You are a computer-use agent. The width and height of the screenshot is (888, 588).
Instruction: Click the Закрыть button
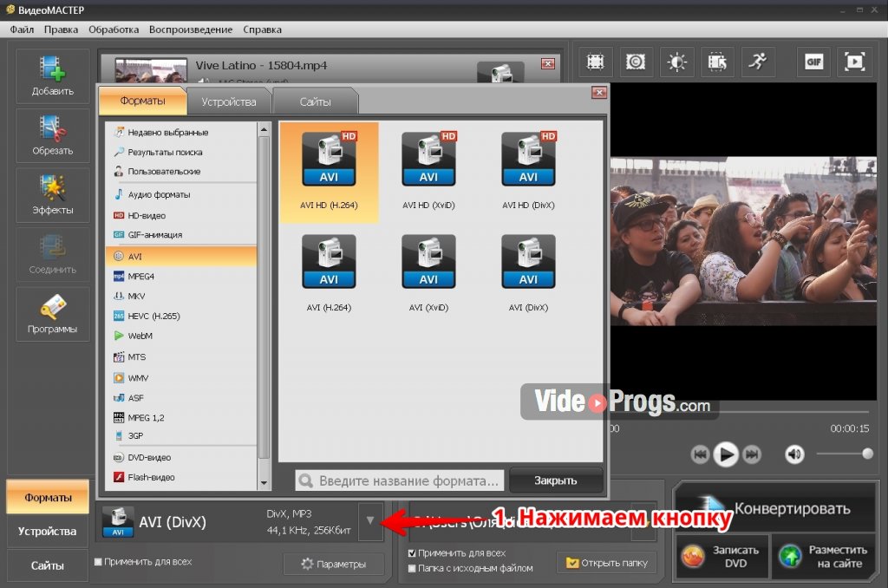coord(556,480)
